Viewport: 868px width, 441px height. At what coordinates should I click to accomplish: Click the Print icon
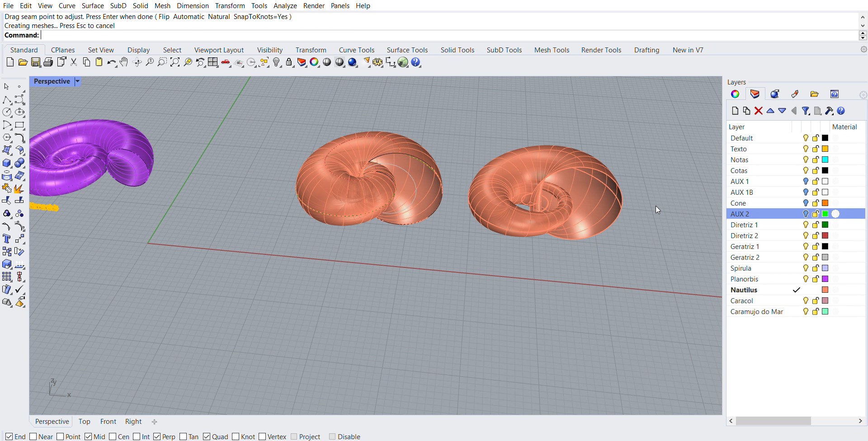click(x=48, y=62)
